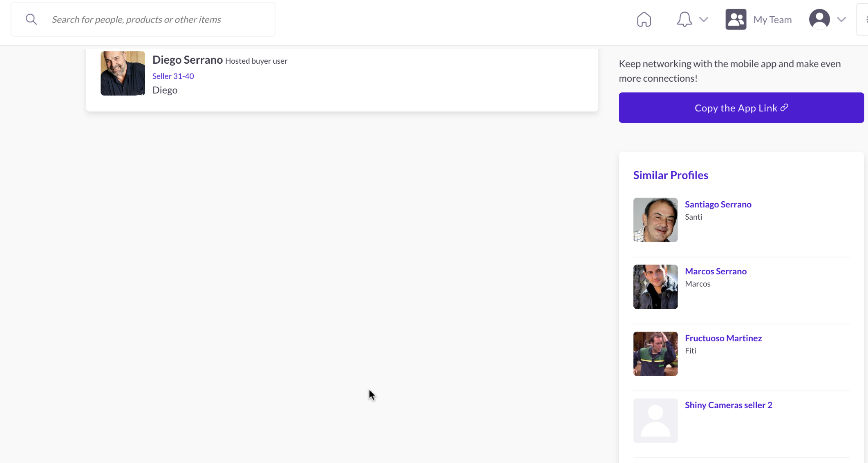Click the Diego Serrano name heading

click(187, 60)
